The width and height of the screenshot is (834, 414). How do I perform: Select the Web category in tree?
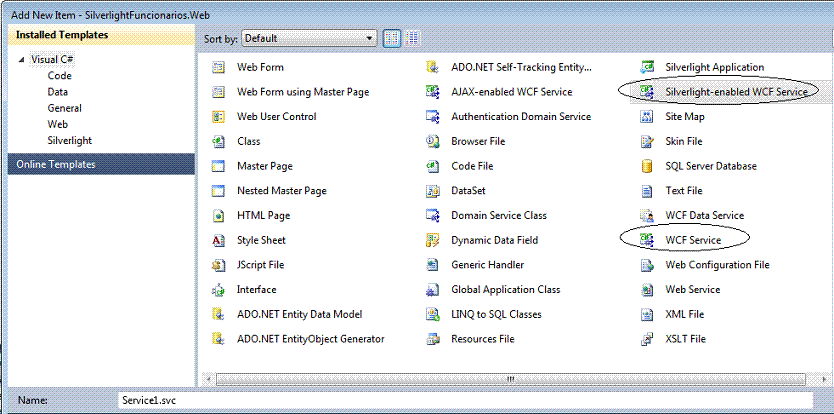(x=57, y=124)
